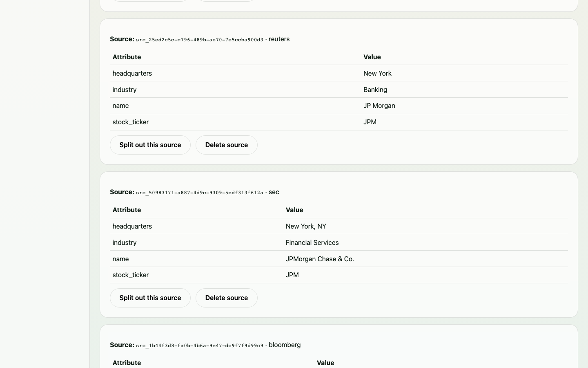Click the 'Banking' industry value
Screen dimensions: 588x368
(375, 90)
